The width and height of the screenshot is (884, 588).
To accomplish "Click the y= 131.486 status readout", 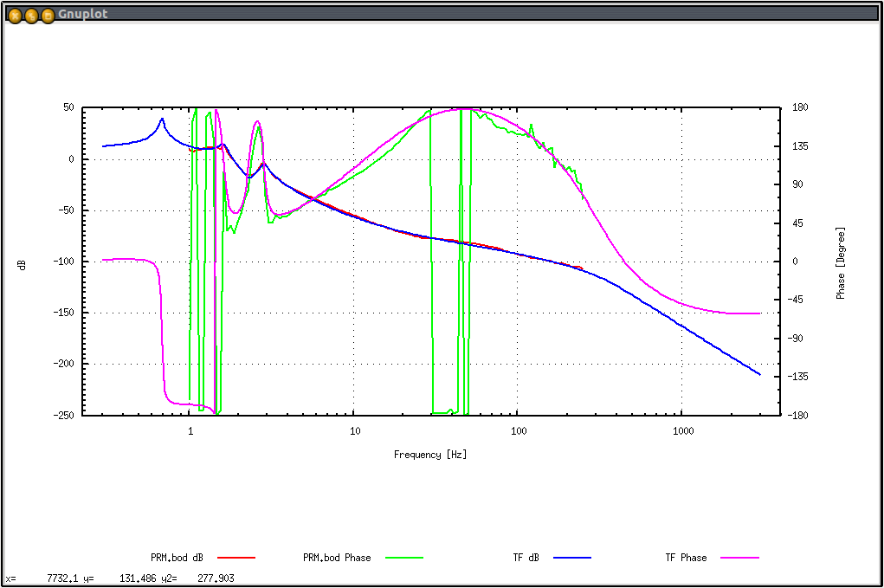I will pos(119,578).
